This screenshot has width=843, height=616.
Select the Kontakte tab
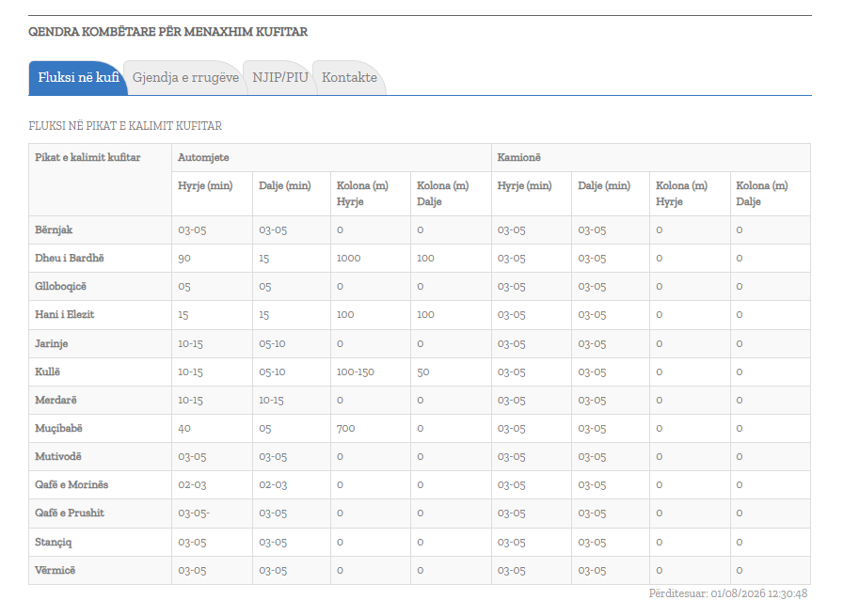point(349,77)
